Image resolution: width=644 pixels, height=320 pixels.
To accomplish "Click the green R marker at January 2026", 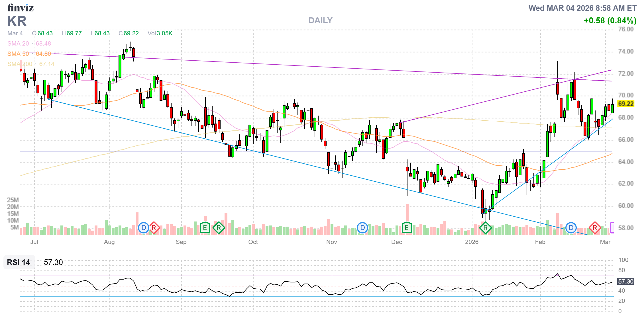I will [x=485, y=228].
